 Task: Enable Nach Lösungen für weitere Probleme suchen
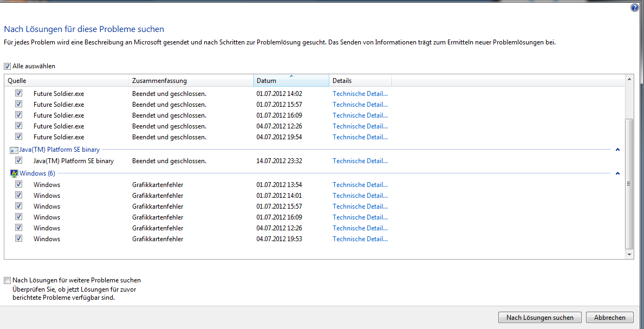(x=7, y=280)
